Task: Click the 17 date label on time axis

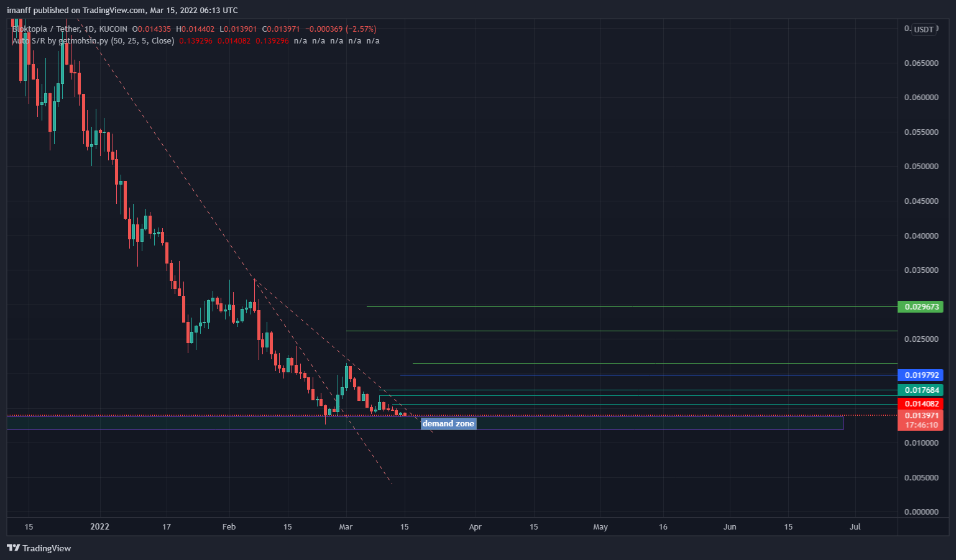Action: click(x=167, y=527)
